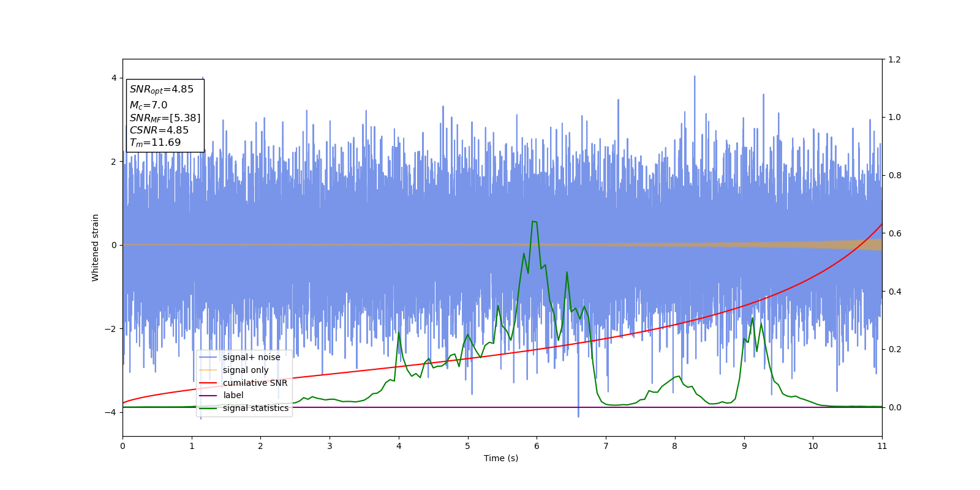Click the CSNR=4.85 annotation text
The width and height of the screenshot is (980, 490).
click(159, 130)
